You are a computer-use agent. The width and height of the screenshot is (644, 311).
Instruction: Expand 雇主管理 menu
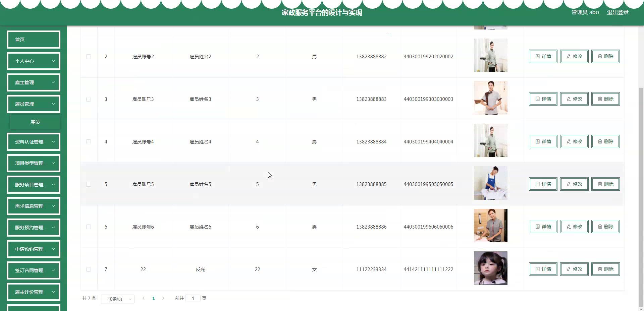[34, 82]
